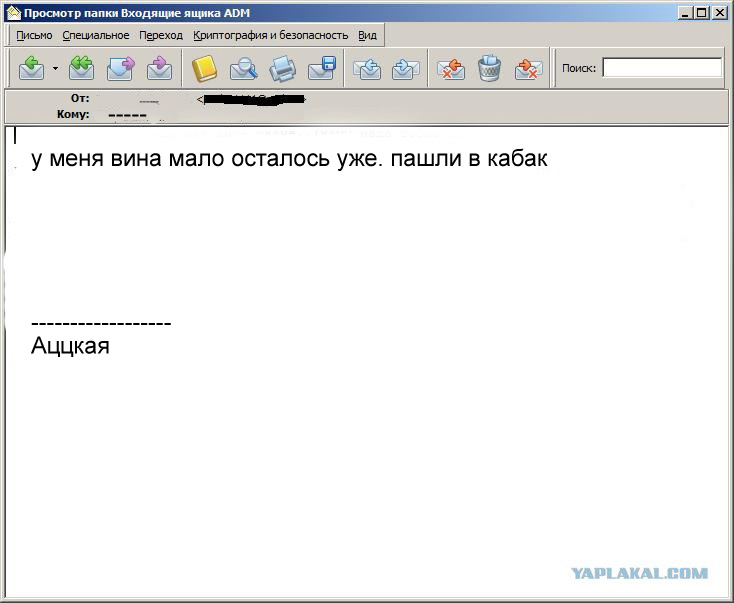Viewport: 734px width, 603px height.
Task: Minimize the message window
Action: click(686, 13)
